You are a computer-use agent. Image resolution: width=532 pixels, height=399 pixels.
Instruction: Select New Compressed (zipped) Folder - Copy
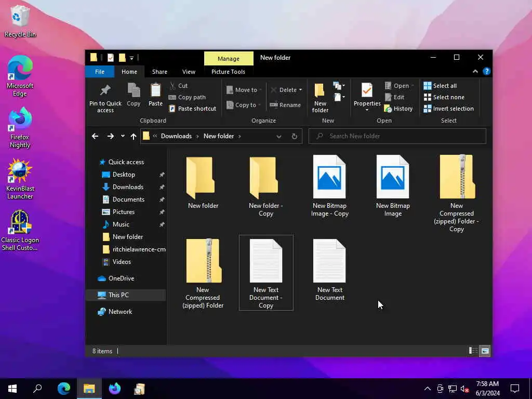(x=457, y=193)
